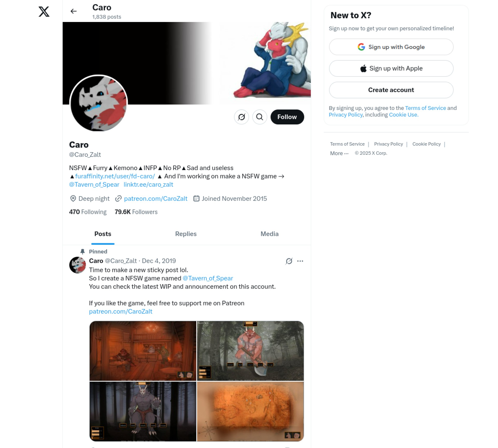Open the furaffinity.net link in bio
The height and width of the screenshot is (448, 498).
pos(115,176)
